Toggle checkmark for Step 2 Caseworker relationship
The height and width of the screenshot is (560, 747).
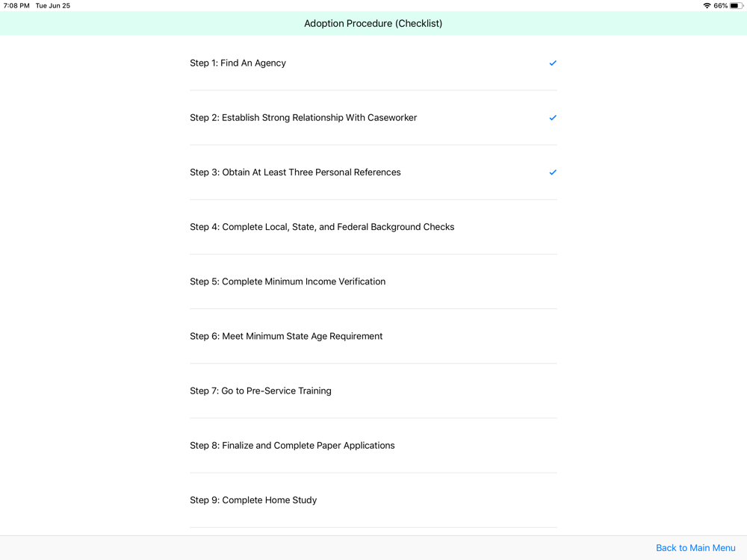click(x=553, y=118)
